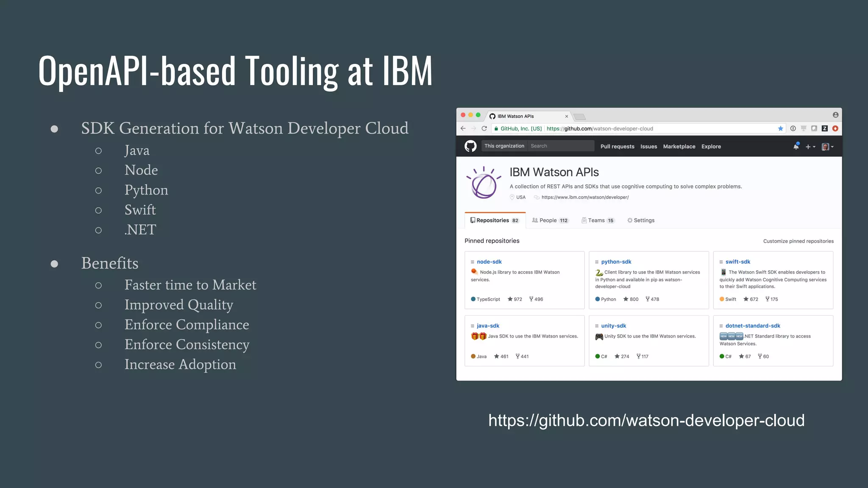Click the stars count 800 on python-sdk
The height and width of the screenshot is (488, 868).
[x=631, y=299]
